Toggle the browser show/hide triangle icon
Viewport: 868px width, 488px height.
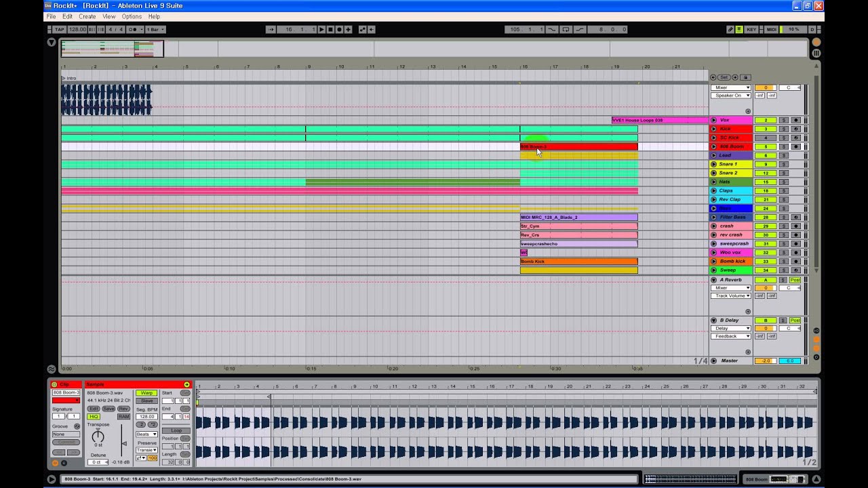click(x=52, y=42)
